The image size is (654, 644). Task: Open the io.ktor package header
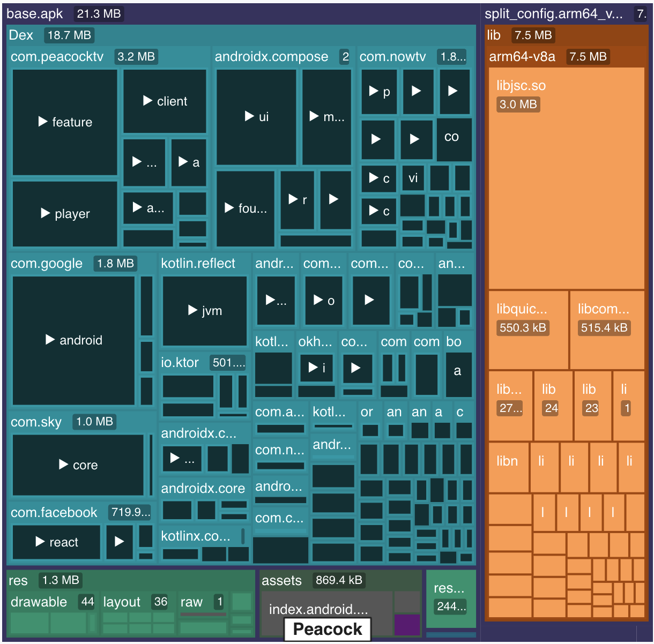pyautogui.click(x=180, y=363)
